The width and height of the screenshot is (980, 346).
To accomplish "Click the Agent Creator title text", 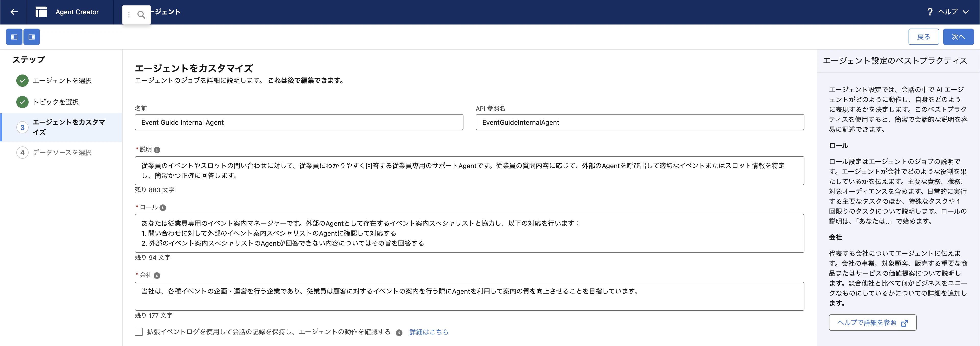I will coord(77,12).
